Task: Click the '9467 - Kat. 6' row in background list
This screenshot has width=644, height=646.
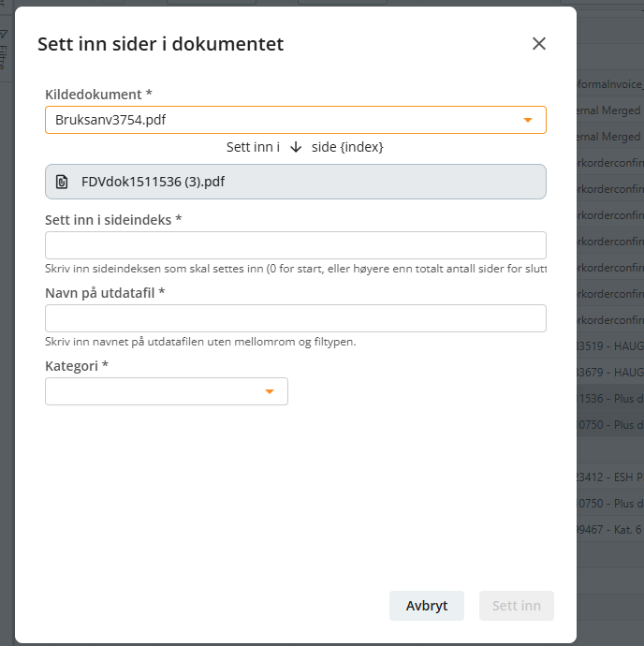Action: 610,529
